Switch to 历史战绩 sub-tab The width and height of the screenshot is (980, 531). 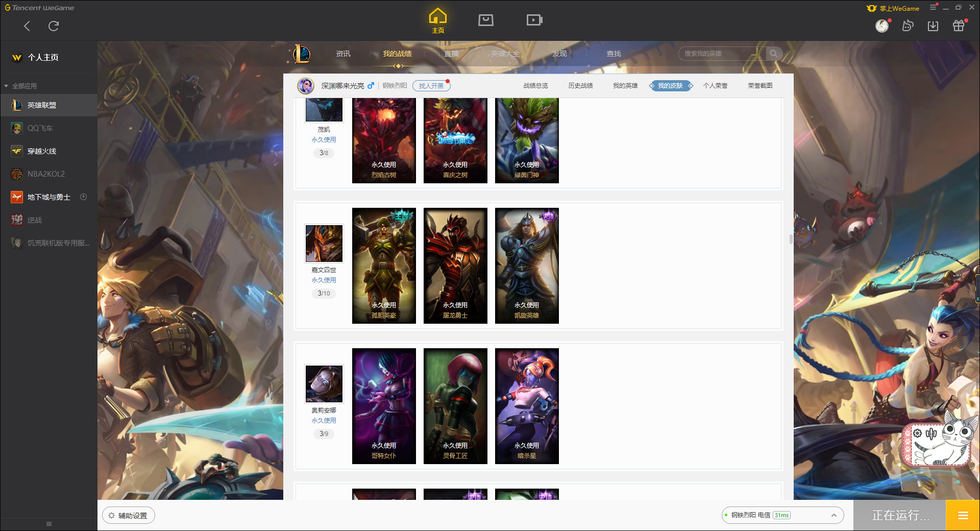point(580,86)
